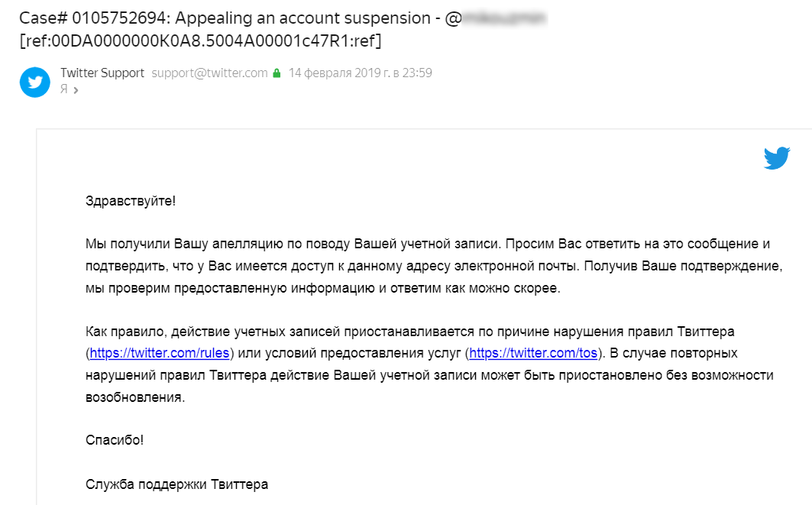Open the twitter.com/rules link

(160, 353)
